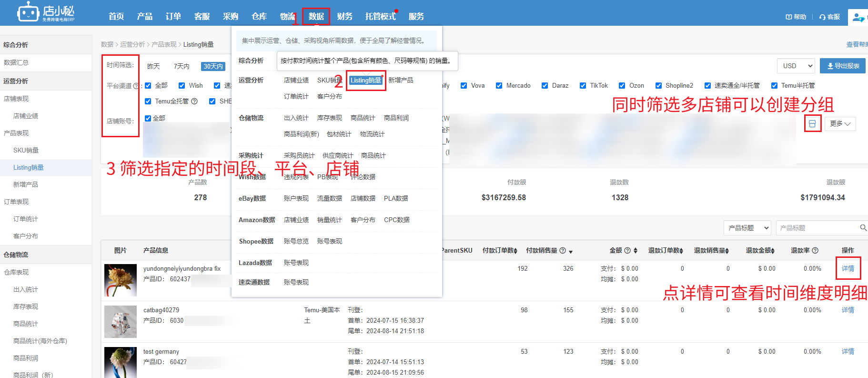Uncheck the Mercado checkbox
Image resolution: width=868 pixels, height=378 pixels.
pos(499,85)
